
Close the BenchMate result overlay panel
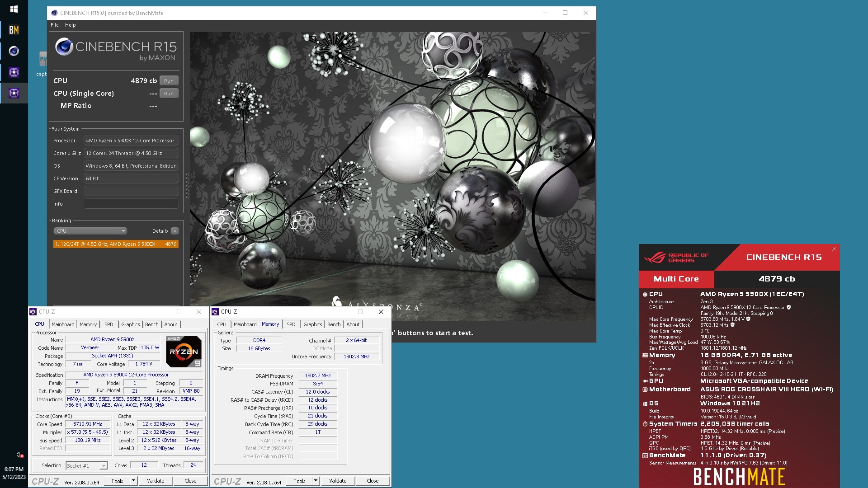tap(834, 249)
